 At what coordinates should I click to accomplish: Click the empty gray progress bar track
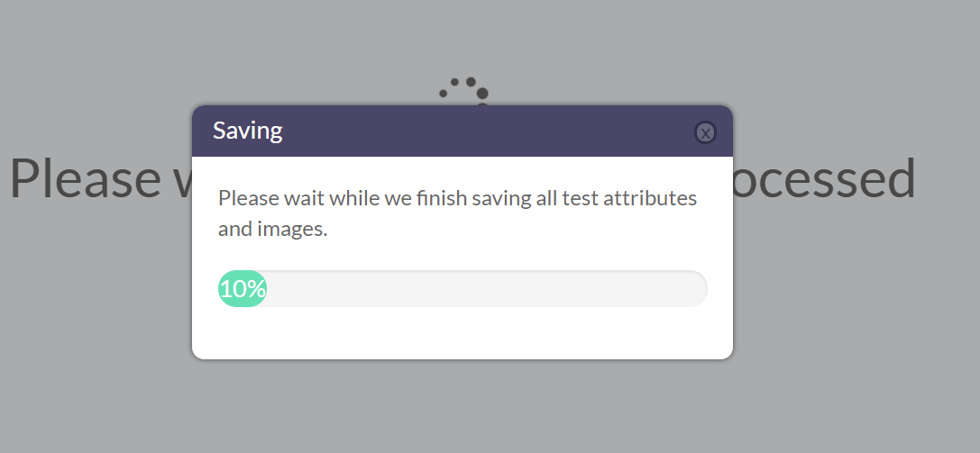pos(487,288)
